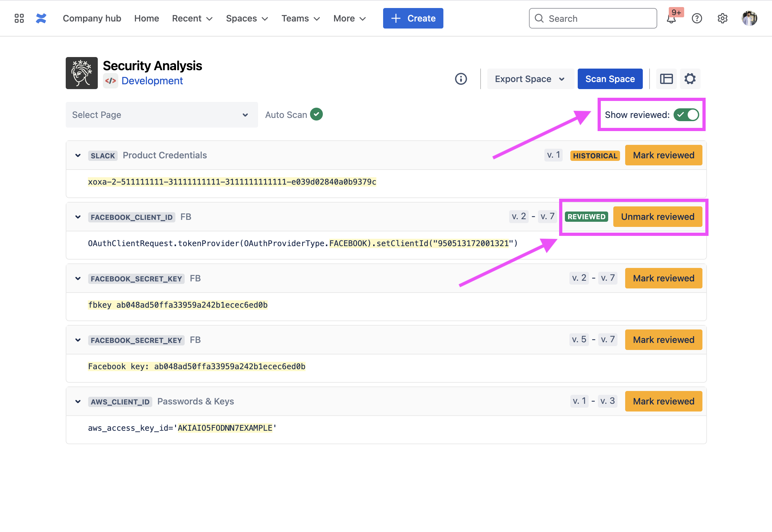Click the Scan Space button
Image resolution: width=772 pixels, height=532 pixels.
pyautogui.click(x=610, y=79)
